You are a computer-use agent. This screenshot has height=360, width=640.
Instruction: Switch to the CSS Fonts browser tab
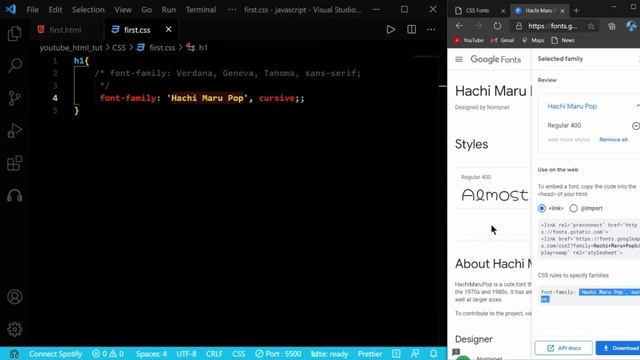click(x=478, y=11)
